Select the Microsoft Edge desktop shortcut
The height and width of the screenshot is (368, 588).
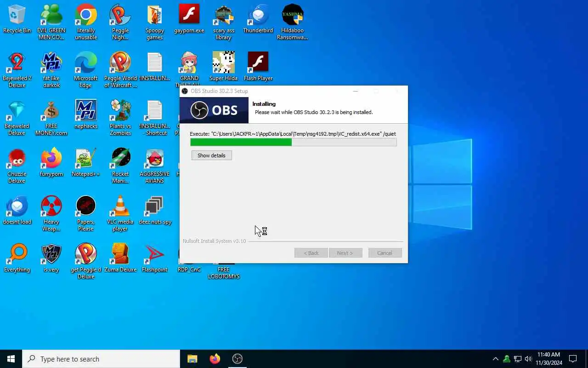(x=86, y=70)
